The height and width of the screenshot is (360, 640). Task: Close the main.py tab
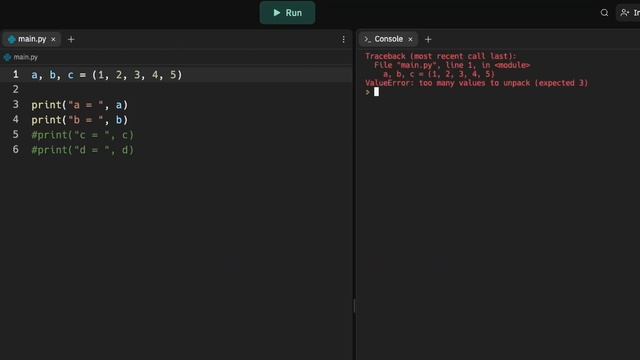point(53,40)
